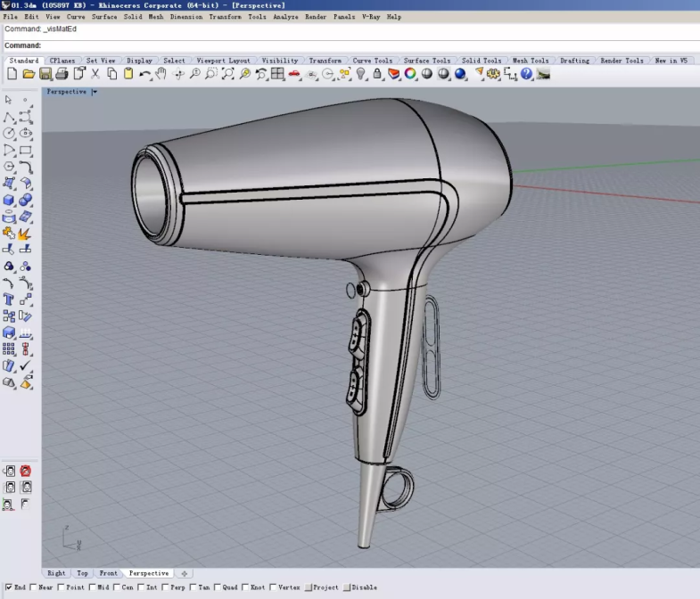Image resolution: width=700 pixels, height=599 pixels.
Task: Expand the Perspective viewport title dropdown
Action: [95, 92]
